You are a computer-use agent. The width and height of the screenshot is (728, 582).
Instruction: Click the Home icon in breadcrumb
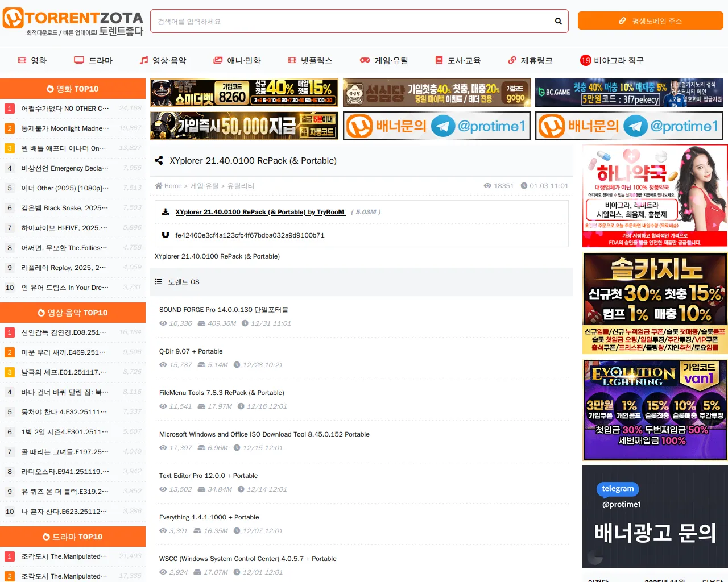pos(159,186)
